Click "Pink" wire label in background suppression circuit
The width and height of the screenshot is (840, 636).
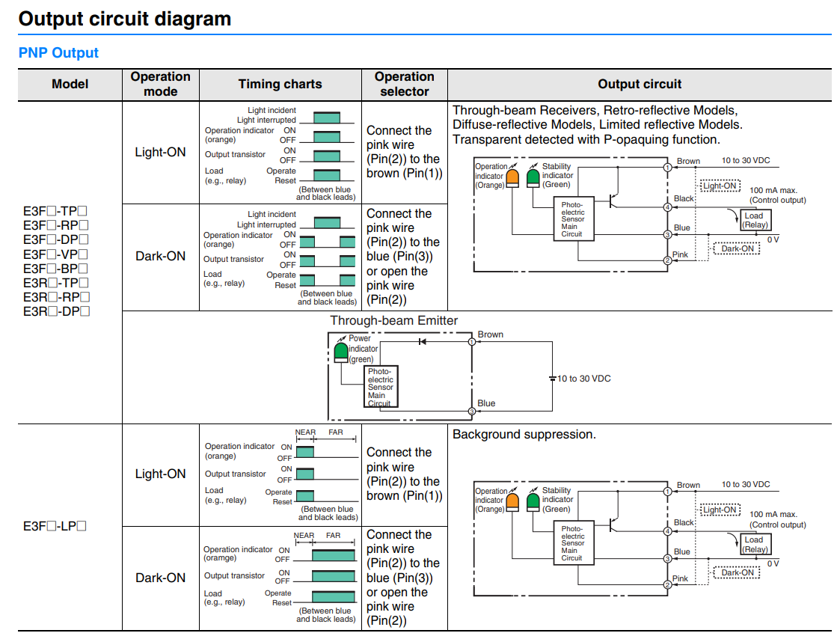(x=680, y=578)
